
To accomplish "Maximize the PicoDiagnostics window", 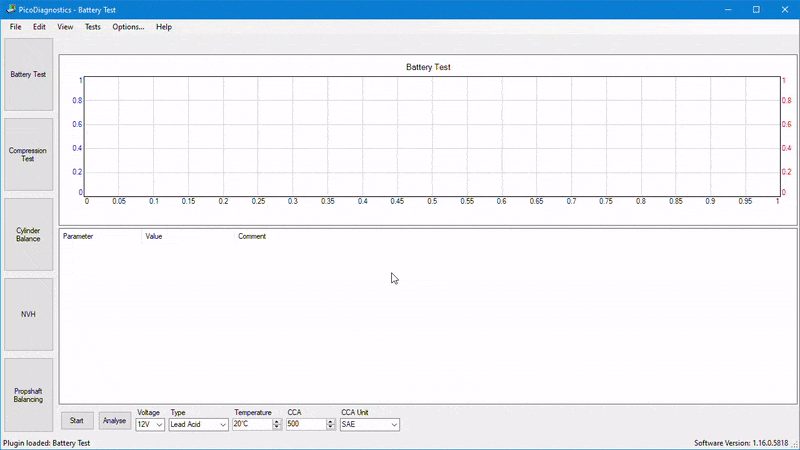I will click(756, 10).
